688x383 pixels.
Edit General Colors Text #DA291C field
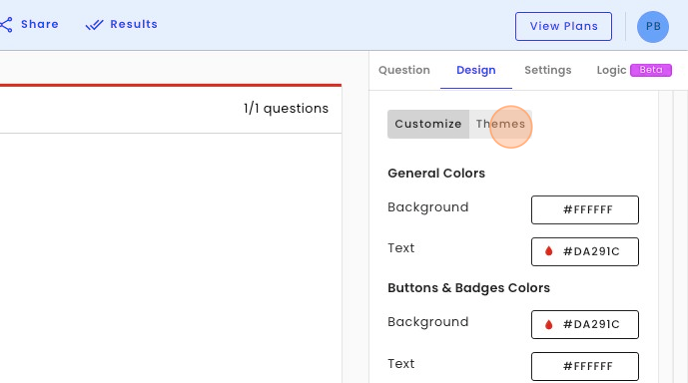coord(585,251)
